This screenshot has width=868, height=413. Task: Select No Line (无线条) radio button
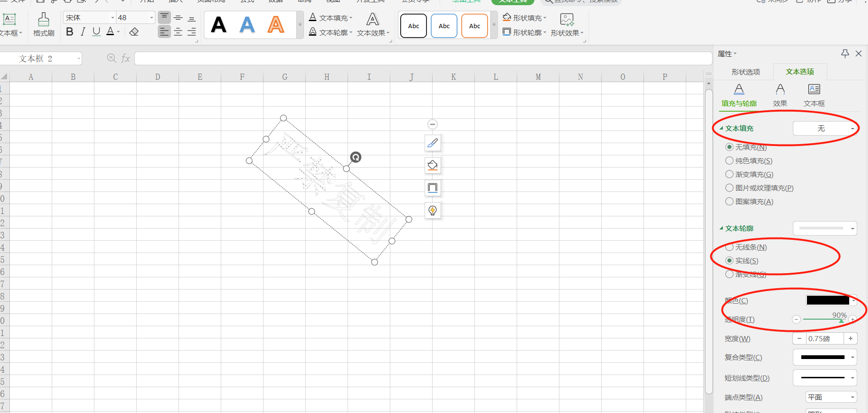click(x=729, y=247)
